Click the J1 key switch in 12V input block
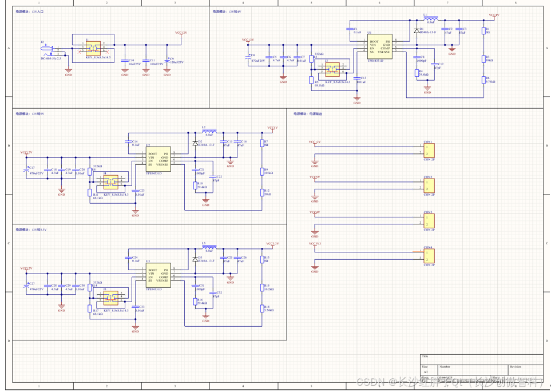The image size is (551, 392). tap(93, 50)
